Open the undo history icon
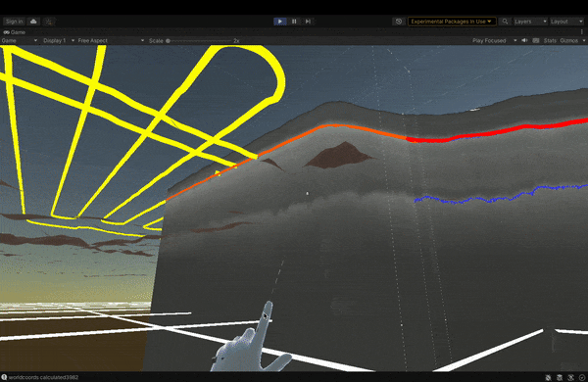 [398, 22]
